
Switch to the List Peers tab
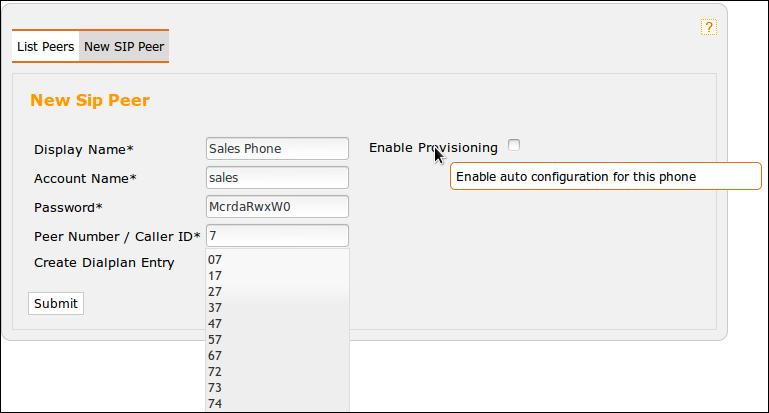pyautogui.click(x=45, y=46)
